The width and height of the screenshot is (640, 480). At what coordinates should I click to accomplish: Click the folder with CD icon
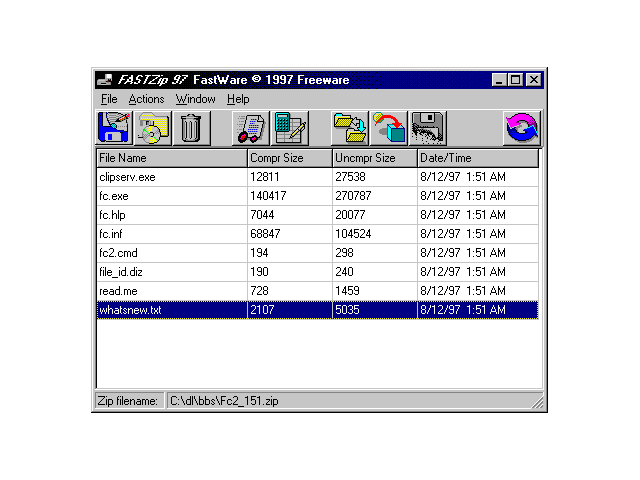pyautogui.click(x=153, y=128)
